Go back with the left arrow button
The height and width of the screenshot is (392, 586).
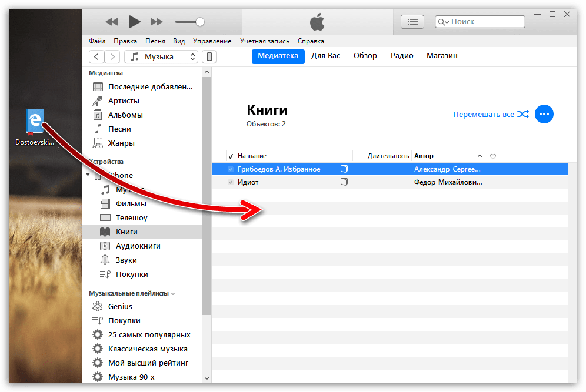click(x=96, y=57)
